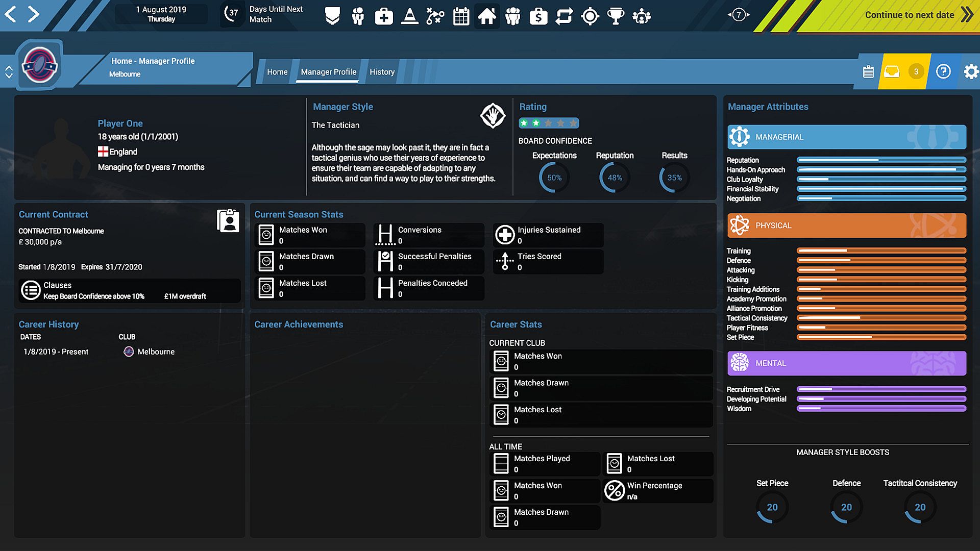Click Melbourne club link in Career History
The height and width of the screenshot is (551, 980).
(156, 352)
